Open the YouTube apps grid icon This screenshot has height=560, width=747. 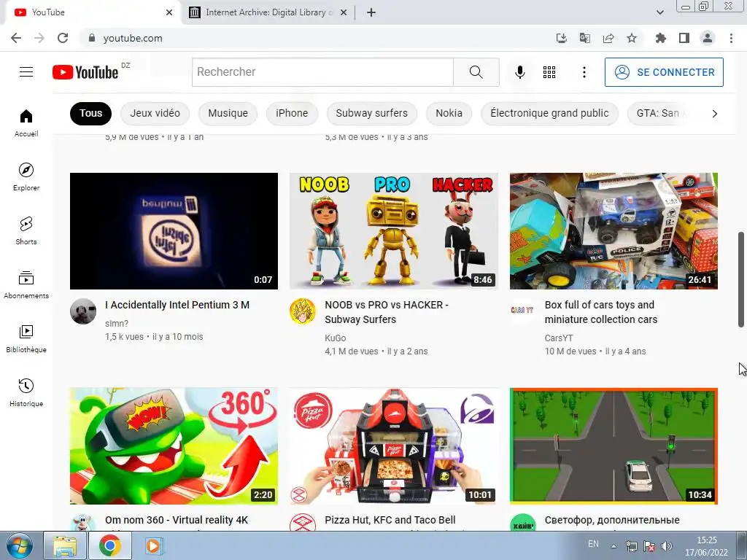(x=549, y=72)
